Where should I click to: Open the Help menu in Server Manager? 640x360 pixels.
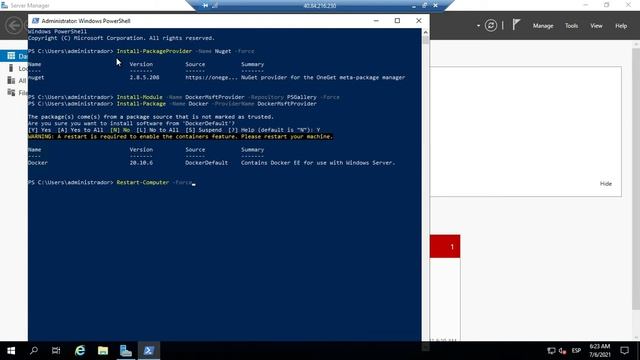(x=621, y=26)
